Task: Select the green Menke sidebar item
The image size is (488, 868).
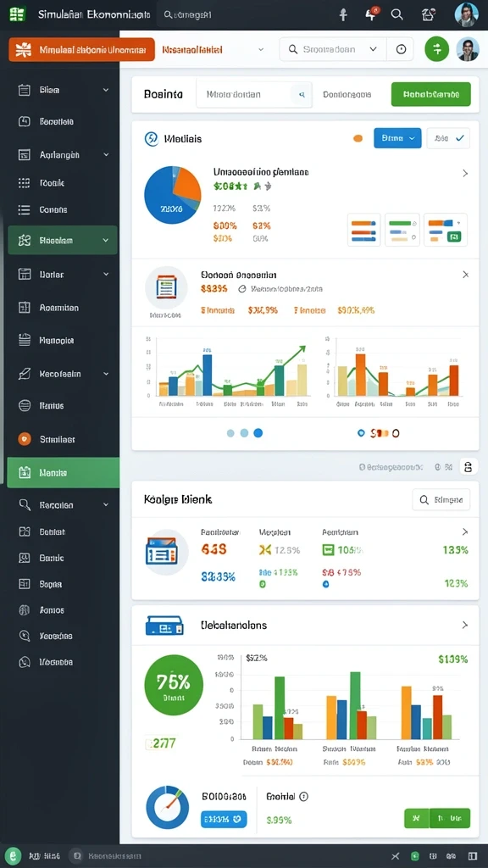Action: click(x=63, y=473)
